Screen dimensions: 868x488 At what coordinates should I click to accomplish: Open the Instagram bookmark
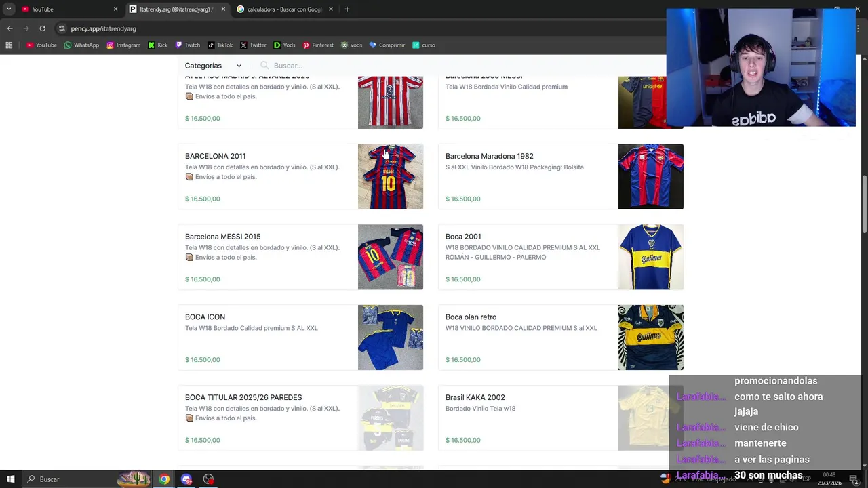click(x=123, y=45)
